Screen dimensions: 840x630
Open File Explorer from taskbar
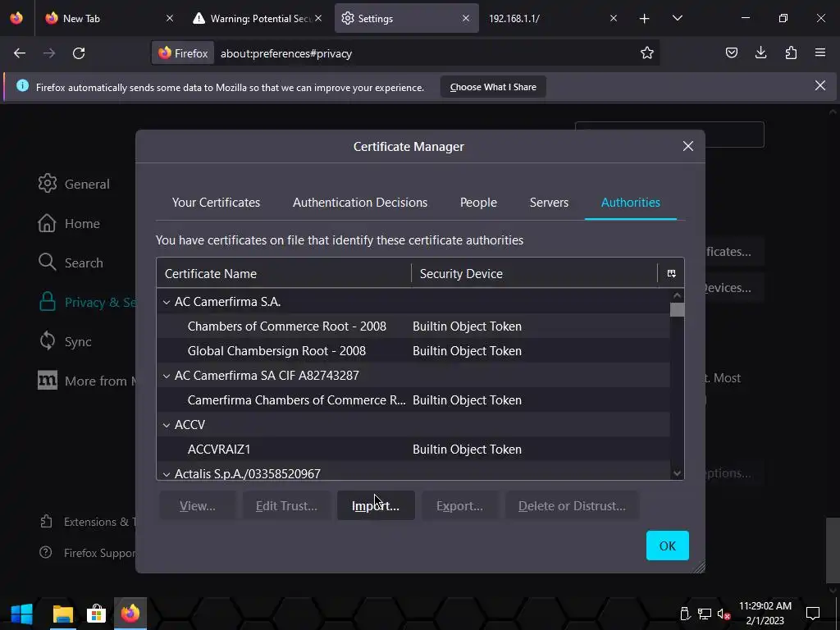tap(62, 614)
